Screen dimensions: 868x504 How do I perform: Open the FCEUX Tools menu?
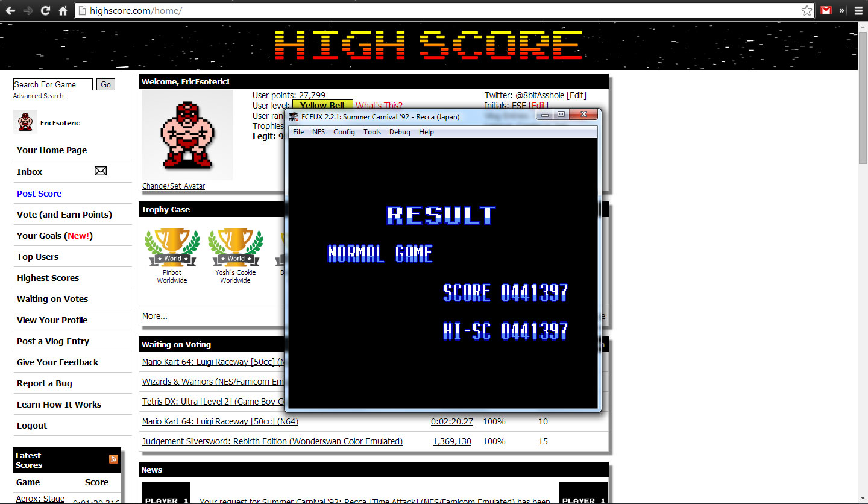tap(372, 132)
